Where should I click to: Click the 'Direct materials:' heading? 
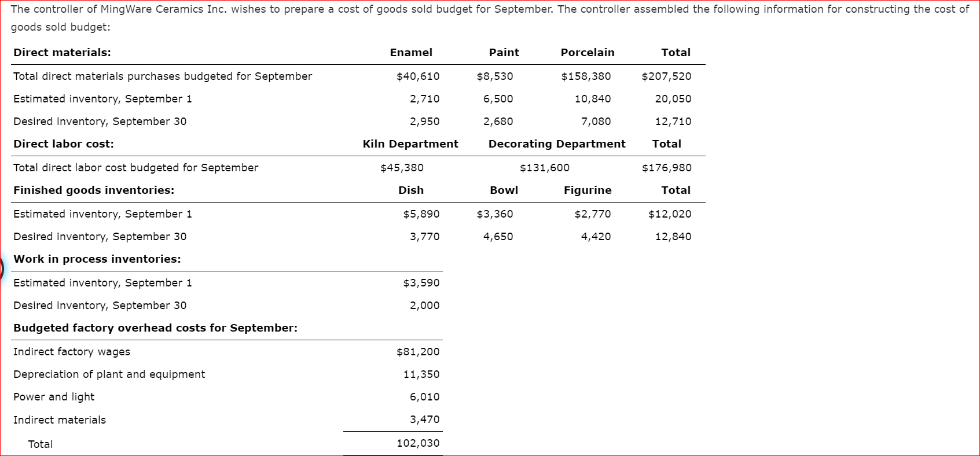click(x=62, y=53)
